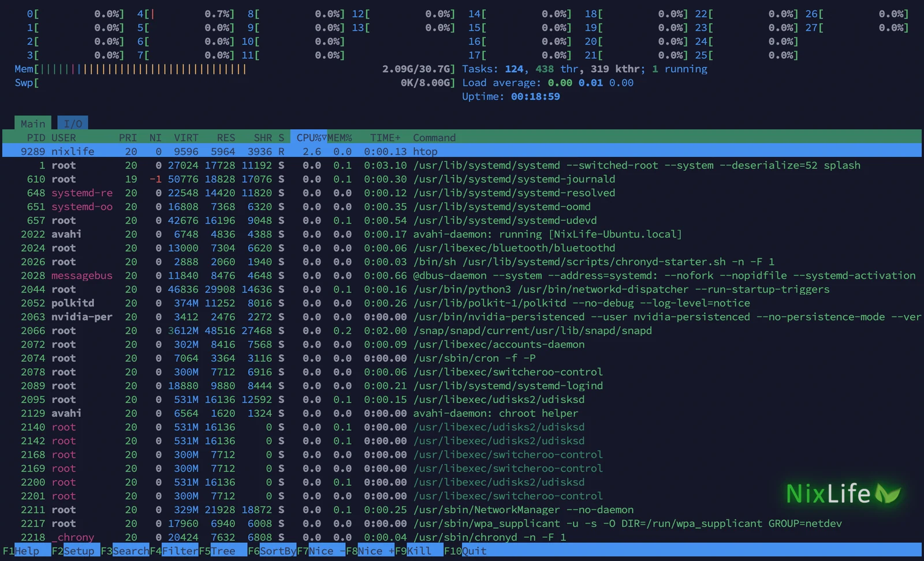Sort by the Command column header
This screenshot has height=561, width=924.
point(434,137)
